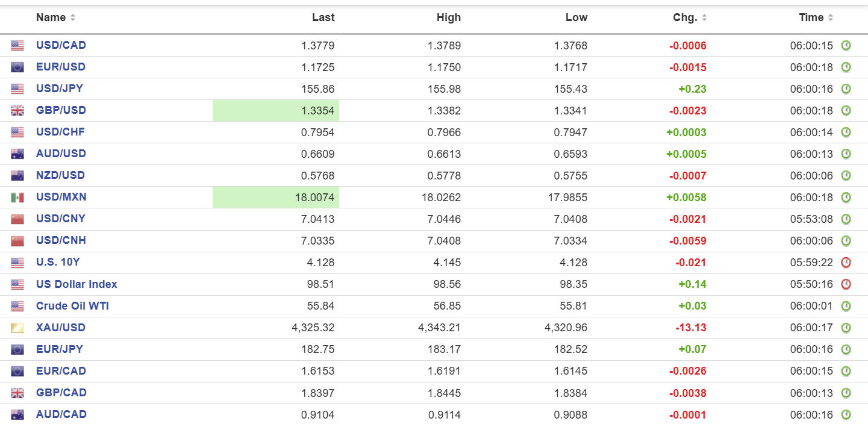The image size is (868, 424).
Task: Click the Mexico flag icon beside USD/MXN
Action: pos(17,198)
